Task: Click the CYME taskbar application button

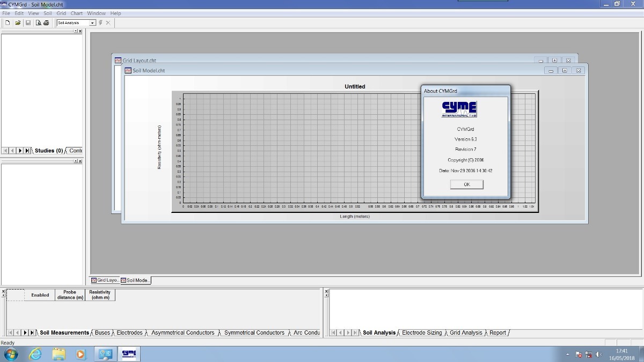Action: coord(129,354)
